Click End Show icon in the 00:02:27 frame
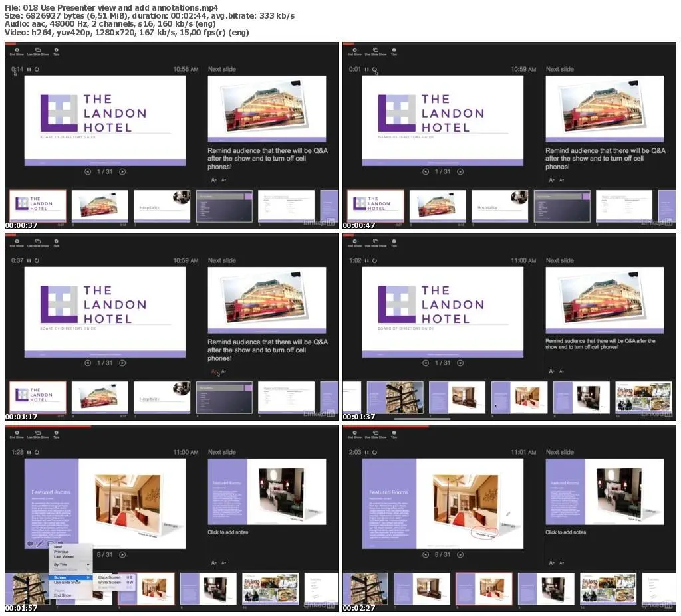 pos(354,434)
